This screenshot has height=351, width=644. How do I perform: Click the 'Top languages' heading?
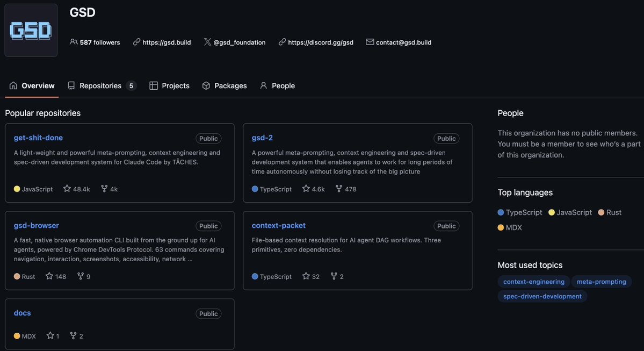525,192
